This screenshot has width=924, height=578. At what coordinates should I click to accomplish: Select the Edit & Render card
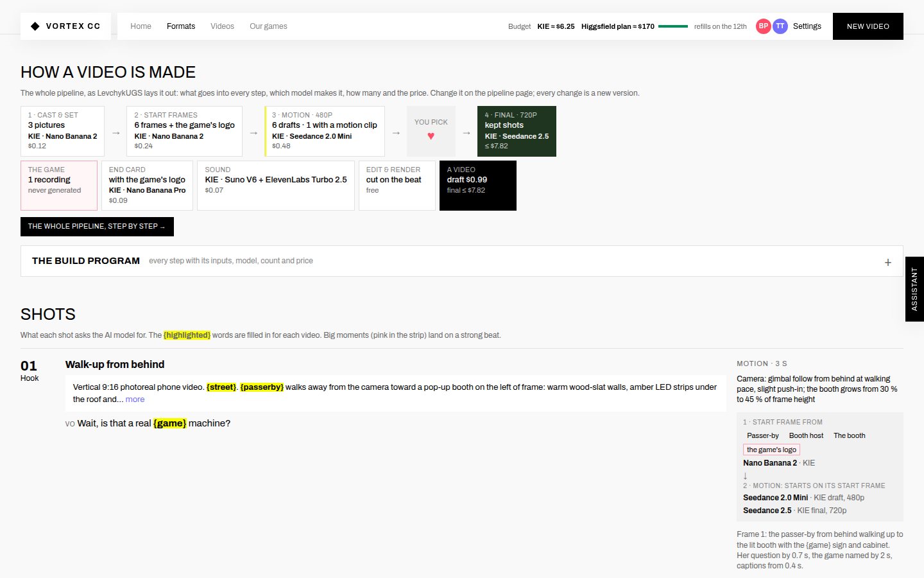(x=397, y=186)
